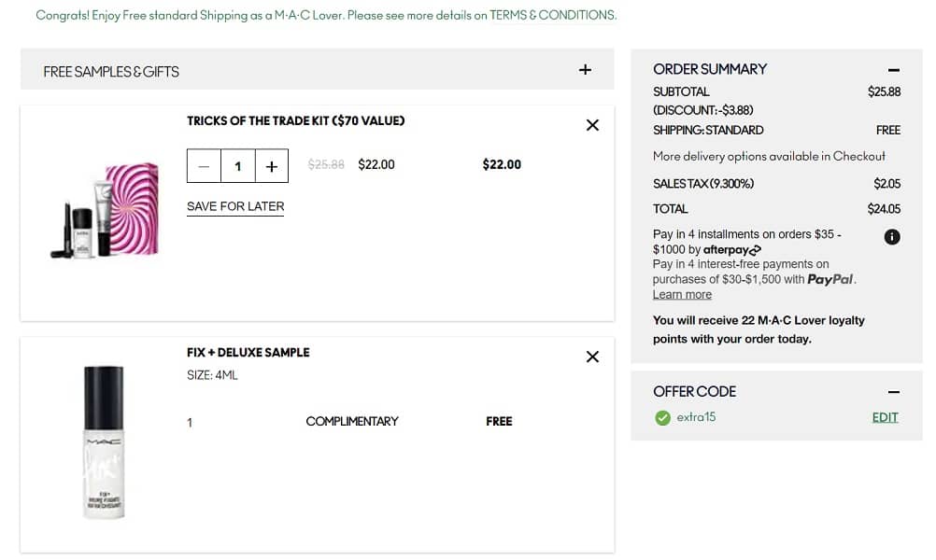Collapse the Order Summary panel
This screenshot has height=560, width=936.
coord(894,70)
